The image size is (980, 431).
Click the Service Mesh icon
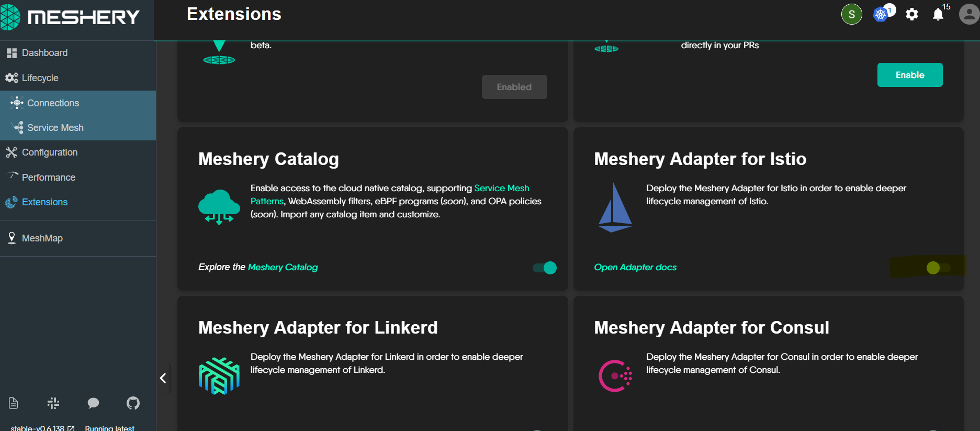[x=18, y=127]
